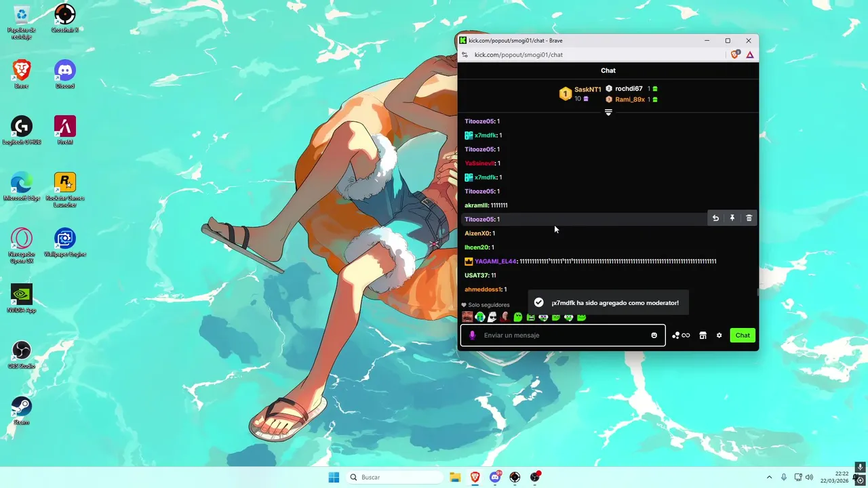Delete the highlighted Titooze05 message
Screen dimensions: 868x488
pos(749,218)
